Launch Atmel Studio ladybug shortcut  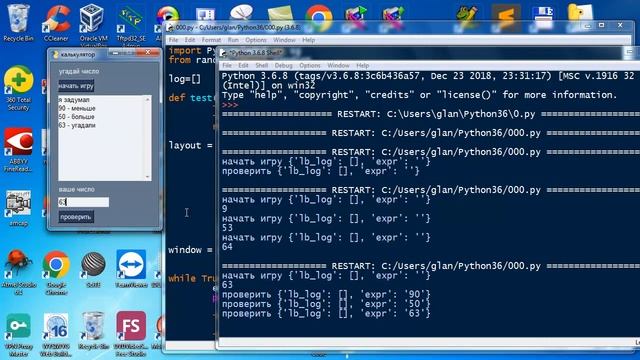coord(18,272)
